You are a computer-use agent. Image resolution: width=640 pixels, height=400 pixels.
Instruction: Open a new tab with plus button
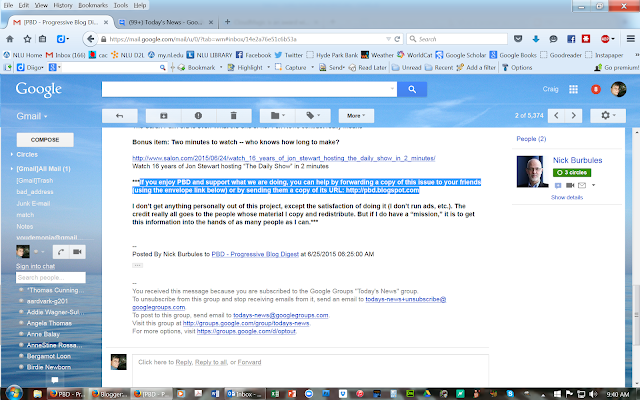[227, 22]
